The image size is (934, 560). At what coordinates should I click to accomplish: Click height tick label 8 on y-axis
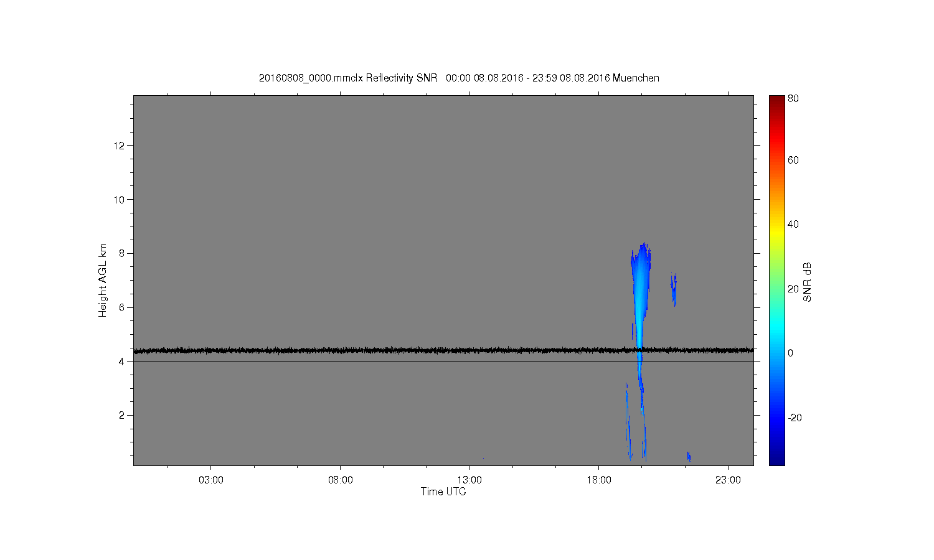122,253
